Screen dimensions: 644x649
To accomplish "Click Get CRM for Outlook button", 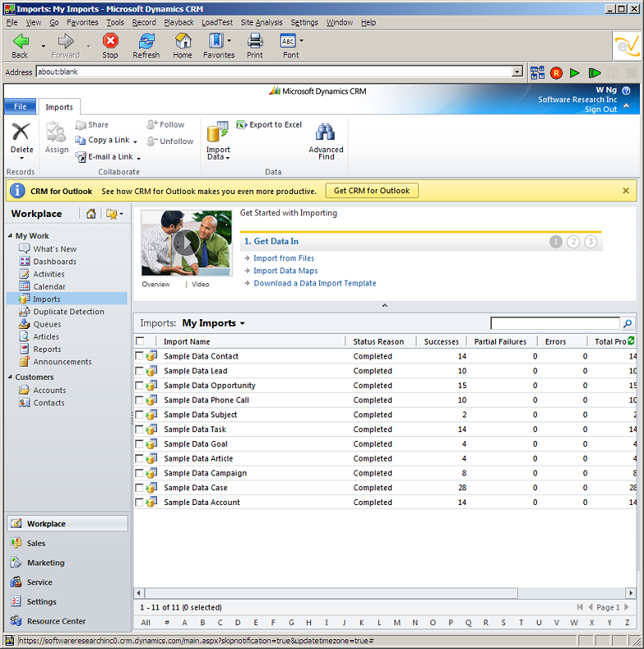I will (372, 191).
